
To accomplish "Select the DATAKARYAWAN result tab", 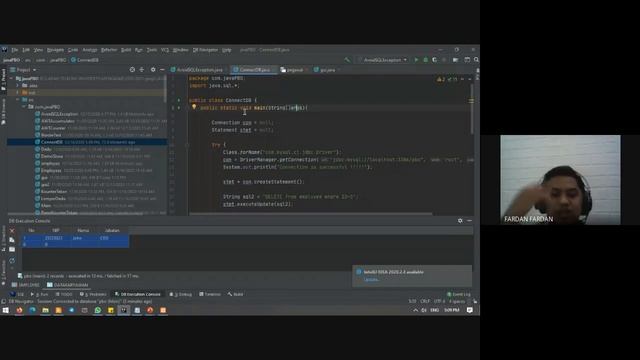I will click(67, 285).
